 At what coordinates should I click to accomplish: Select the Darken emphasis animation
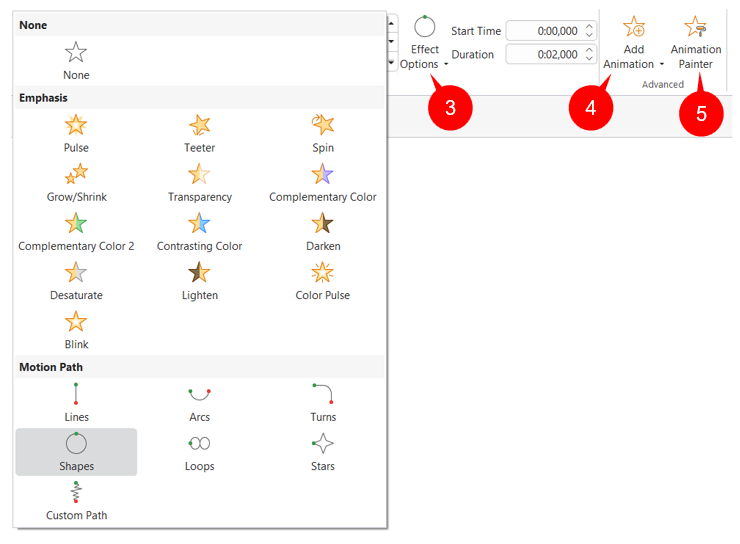click(x=322, y=230)
